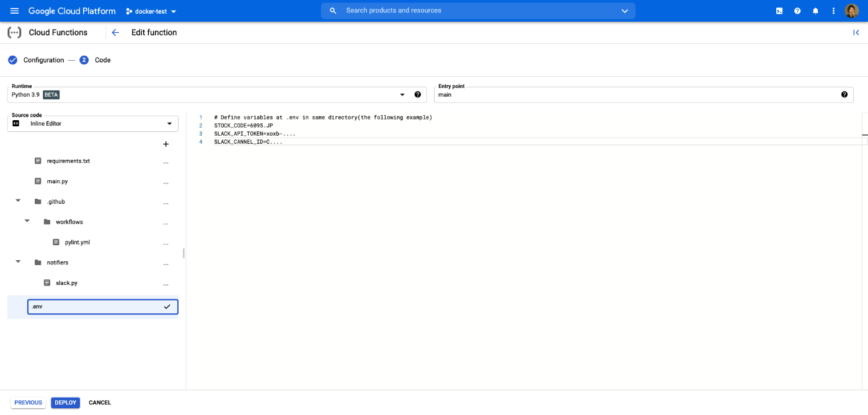
Task: Open the three-dot settings menu in top bar
Action: tap(833, 11)
